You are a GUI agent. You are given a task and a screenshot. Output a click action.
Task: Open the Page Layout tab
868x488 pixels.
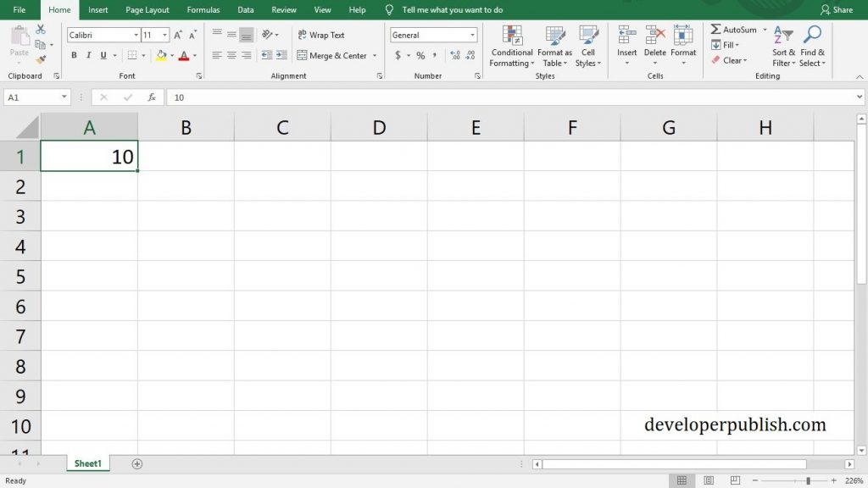[x=147, y=9]
